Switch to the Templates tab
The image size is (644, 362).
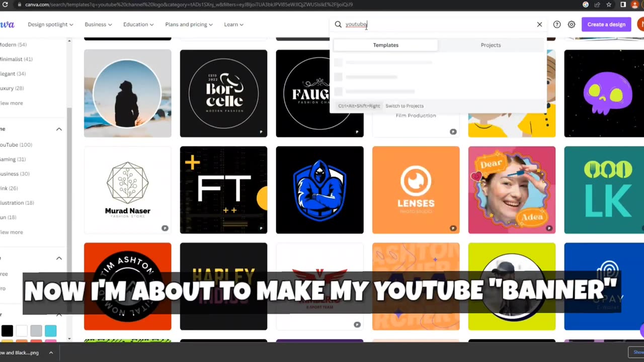click(x=385, y=45)
